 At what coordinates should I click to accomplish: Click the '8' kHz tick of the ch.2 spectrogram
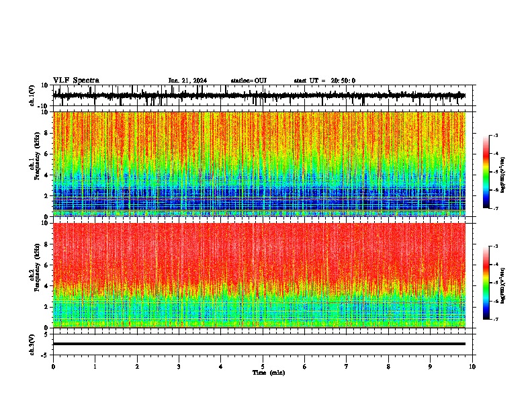point(46,244)
